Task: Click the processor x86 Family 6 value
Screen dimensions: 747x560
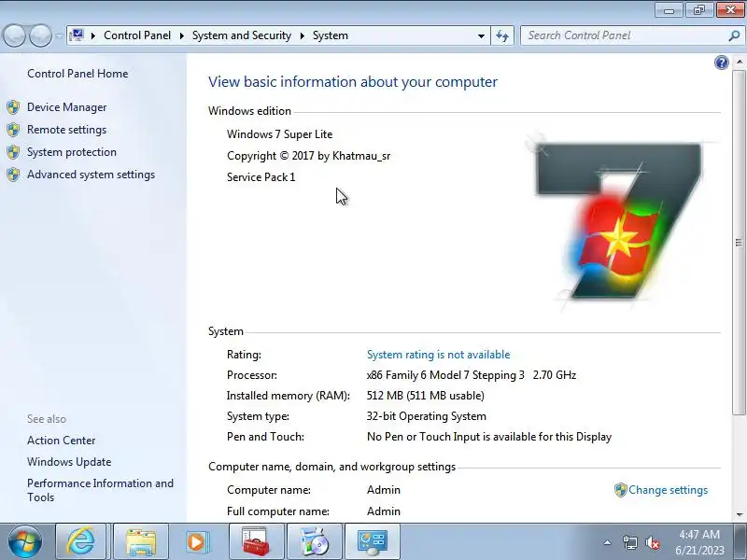Action: point(472,375)
